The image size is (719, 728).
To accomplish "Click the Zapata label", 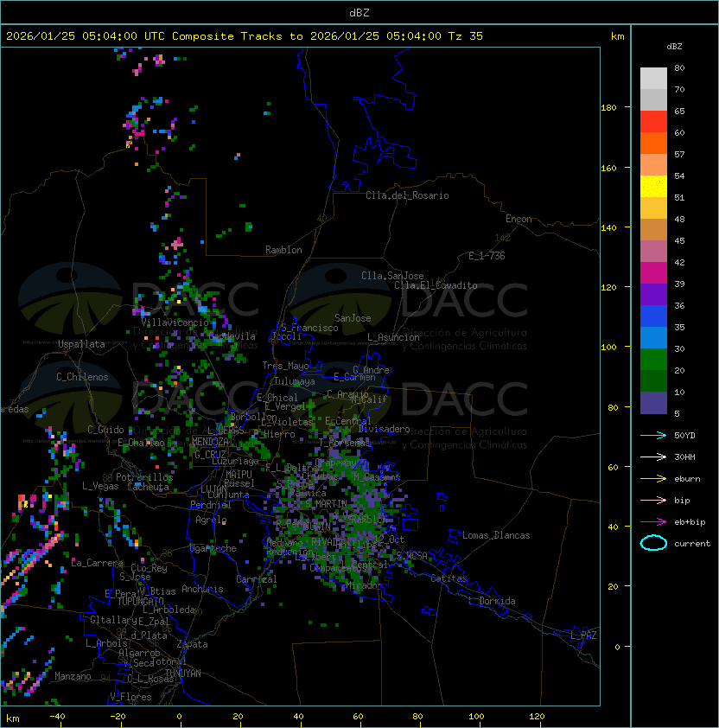I will (x=192, y=644).
